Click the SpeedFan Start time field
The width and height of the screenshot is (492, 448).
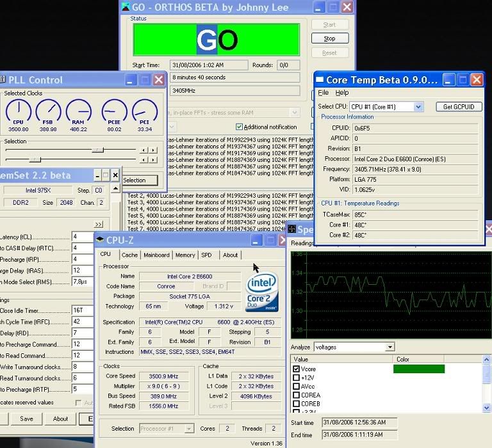pos(359,422)
